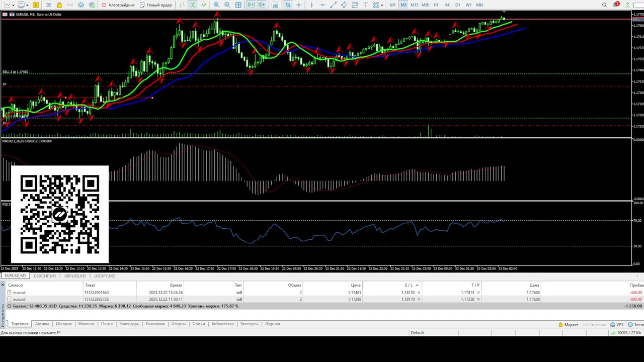Close the toolbox panel with its x
This screenshot has height=362, width=644.
tap(3, 285)
